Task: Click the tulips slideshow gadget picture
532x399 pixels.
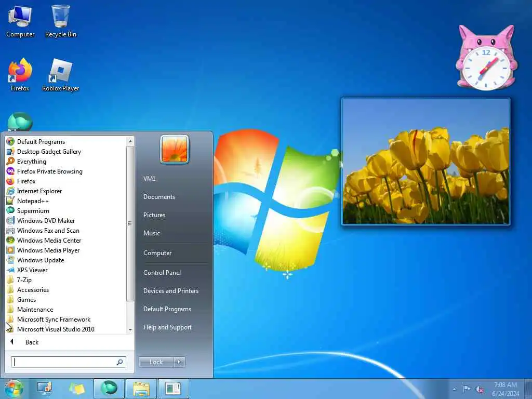Action: tap(426, 162)
